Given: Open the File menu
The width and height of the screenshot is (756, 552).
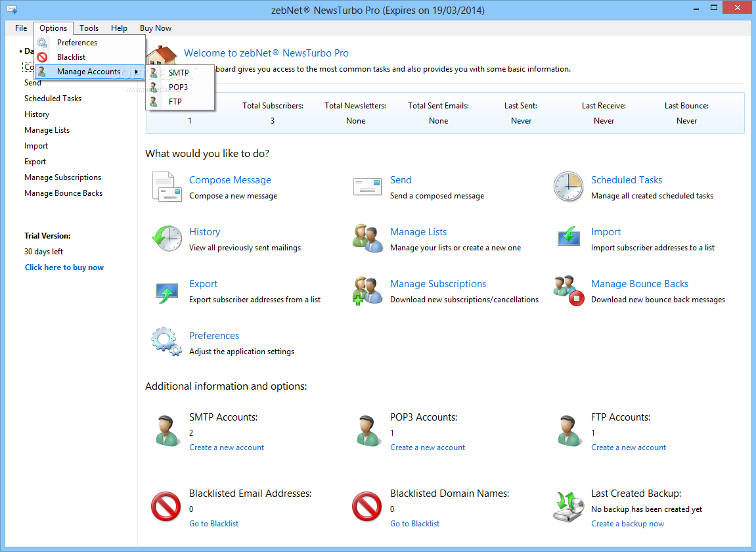Looking at the screenshot, I should (x=21, y=28).
